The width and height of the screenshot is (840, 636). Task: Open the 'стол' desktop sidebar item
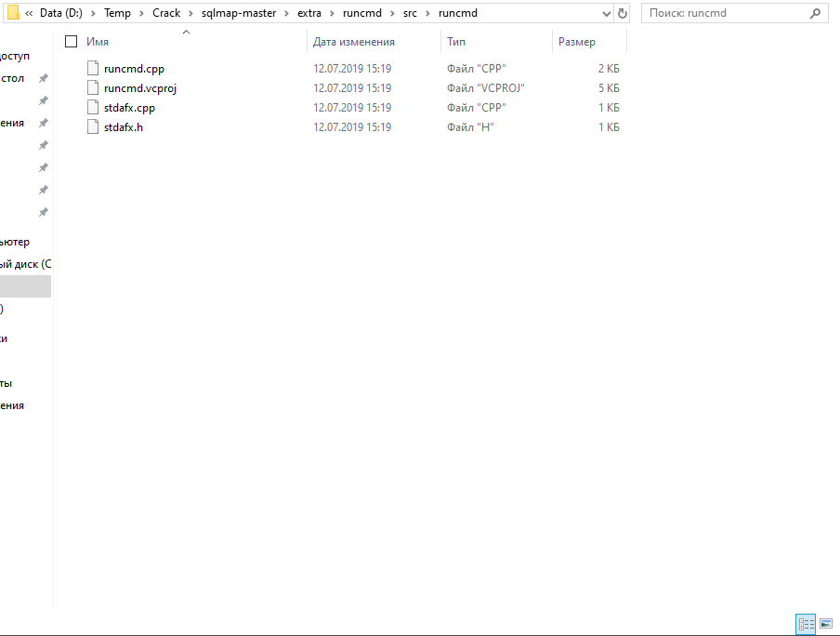coord(12,78)
